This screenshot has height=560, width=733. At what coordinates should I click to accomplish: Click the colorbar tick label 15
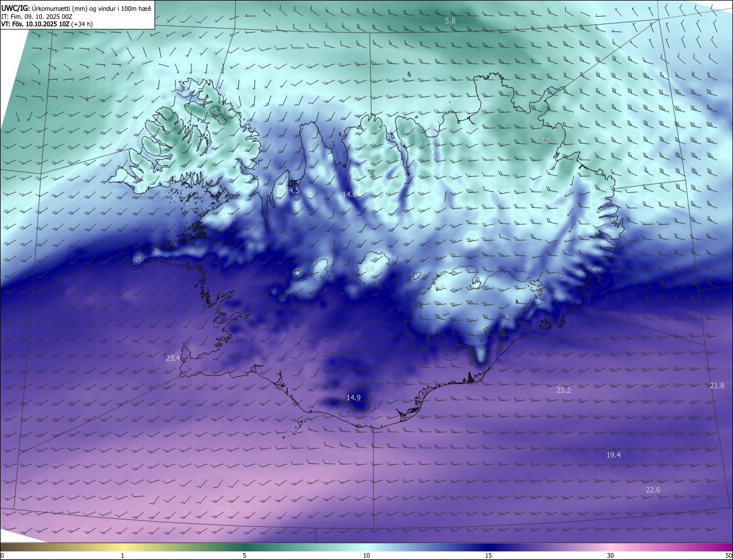point(488,555)
